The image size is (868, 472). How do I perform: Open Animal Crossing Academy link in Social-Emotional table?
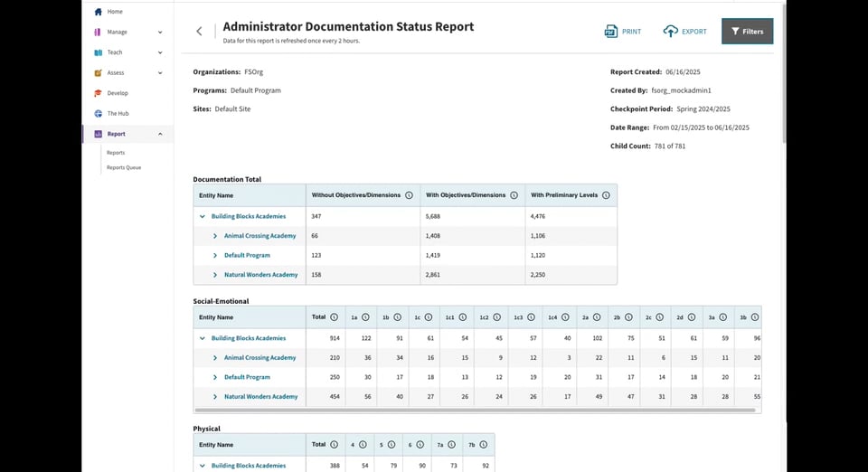[259, 358]
